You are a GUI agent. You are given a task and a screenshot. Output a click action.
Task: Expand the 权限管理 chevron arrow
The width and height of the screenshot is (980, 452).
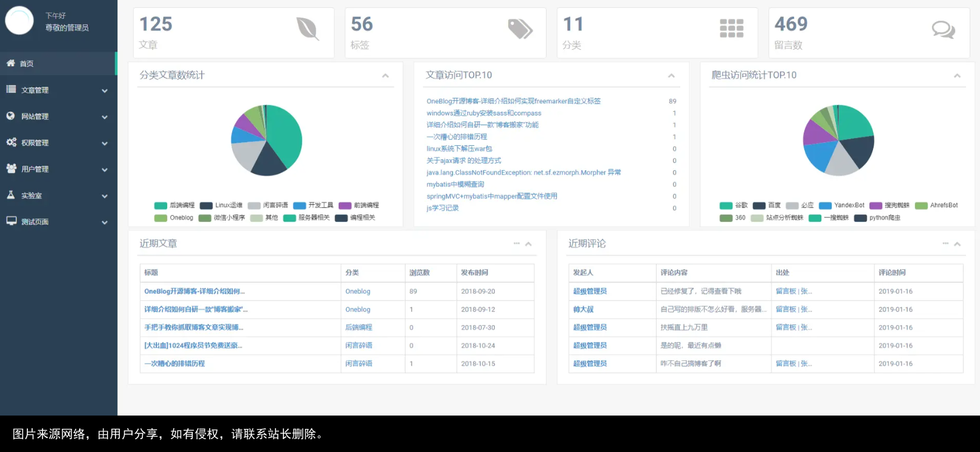click(105, 143)
